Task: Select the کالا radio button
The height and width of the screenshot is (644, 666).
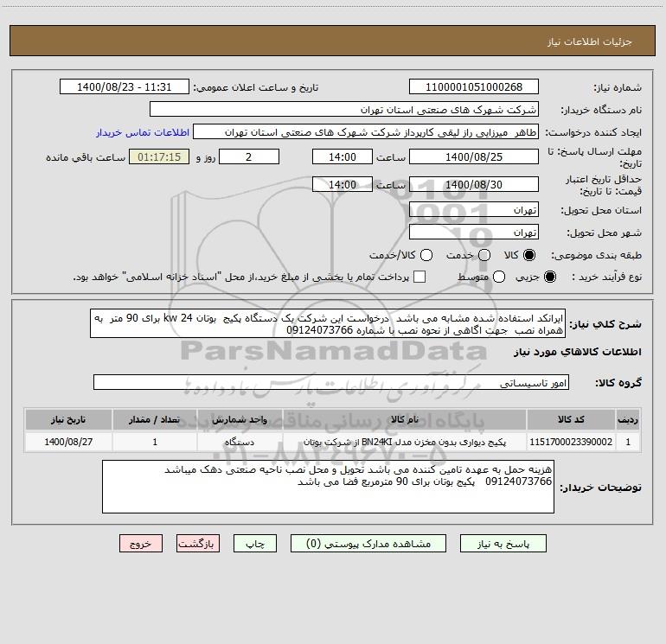Action: point(529,255)
